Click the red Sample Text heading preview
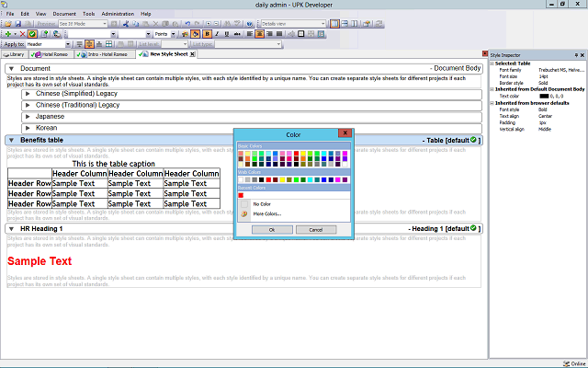This screenshot has width=588, height=368. 40,261
